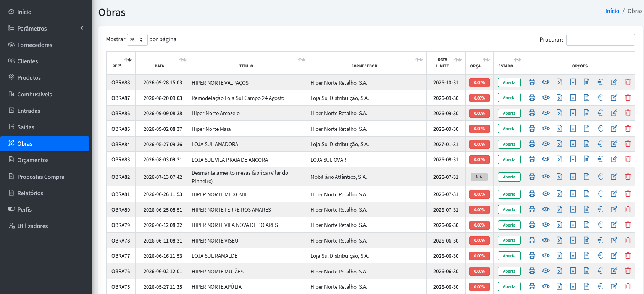Viewport: 644px width, 294px height.
Task: Edit the OBRA75 entry
Action: [614, 286]
